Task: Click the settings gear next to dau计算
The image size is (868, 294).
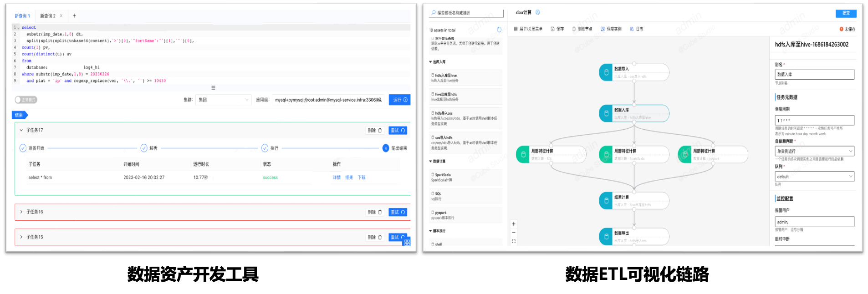Action: (x=538, y=12)
